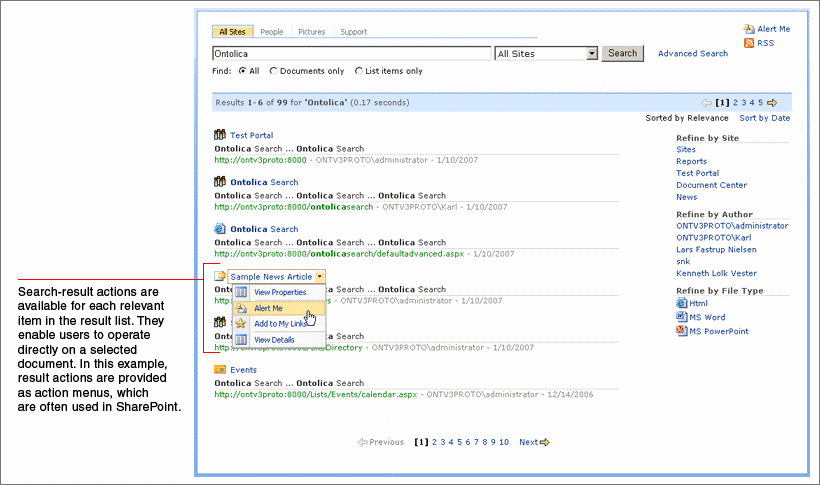This screenshot has height=485, width=820.
Task: Click the Sort by Date link
Action: (x=764, y=118)
